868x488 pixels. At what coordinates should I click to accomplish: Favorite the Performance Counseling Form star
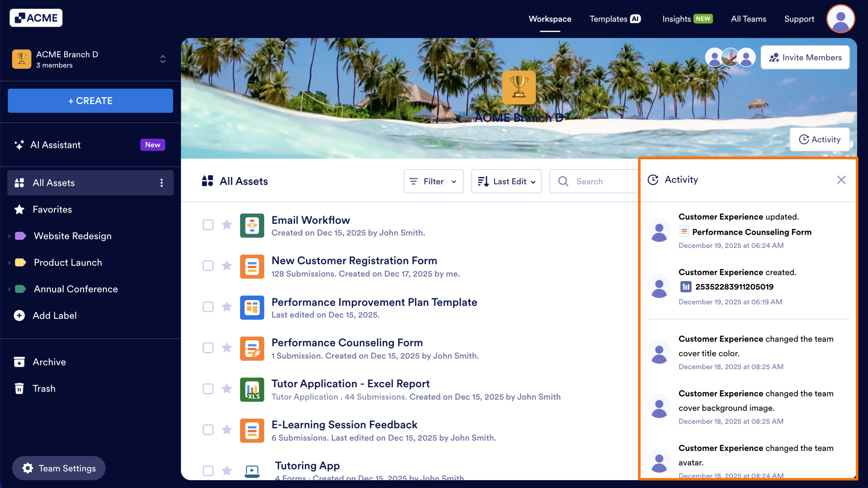(227, 348)
